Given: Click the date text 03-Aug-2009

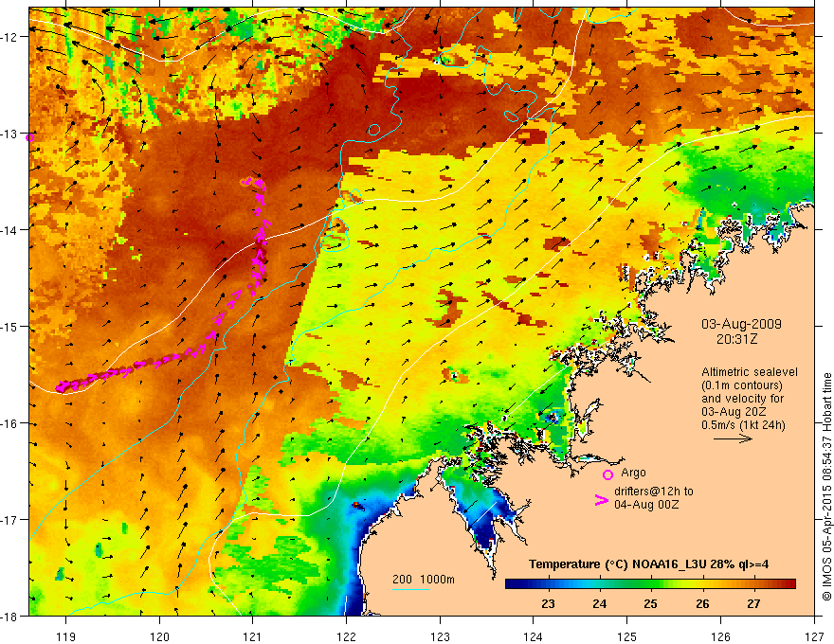Looking at the screenshot, I should 741,324.
